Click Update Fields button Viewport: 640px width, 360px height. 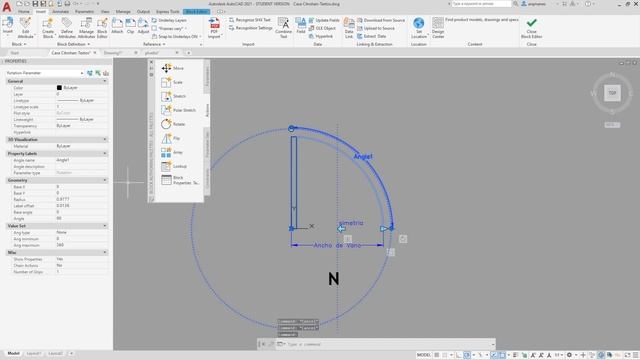click(324, 20)
